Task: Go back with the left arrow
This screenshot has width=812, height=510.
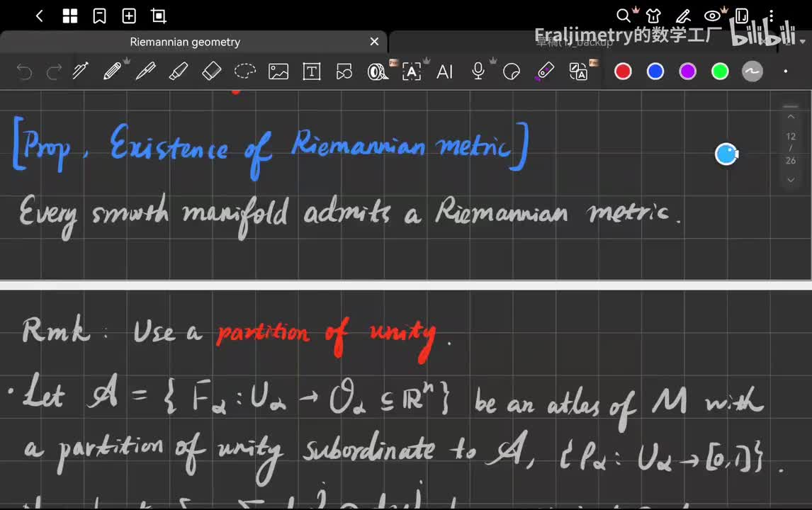Action: 40,16
